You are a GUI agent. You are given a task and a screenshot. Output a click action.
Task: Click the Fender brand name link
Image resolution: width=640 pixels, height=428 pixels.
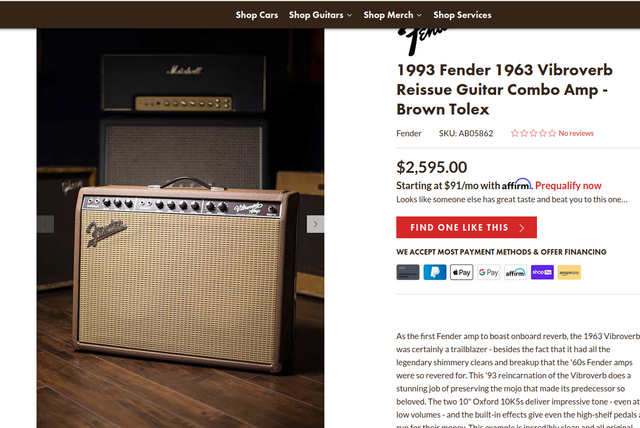409,133
